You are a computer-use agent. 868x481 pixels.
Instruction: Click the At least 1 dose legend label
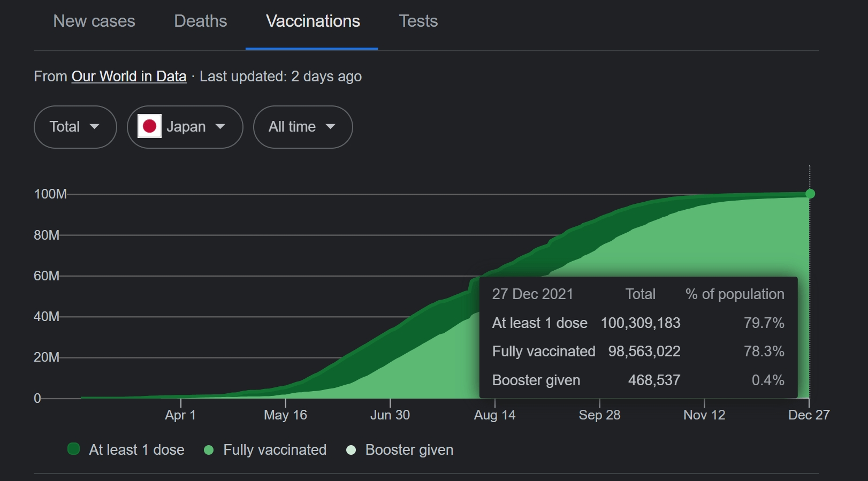click(x=137, y=450)
